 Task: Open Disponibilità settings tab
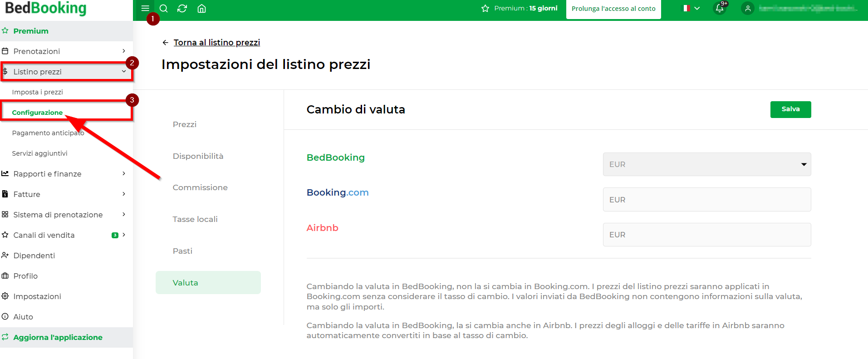pos(198,156)
